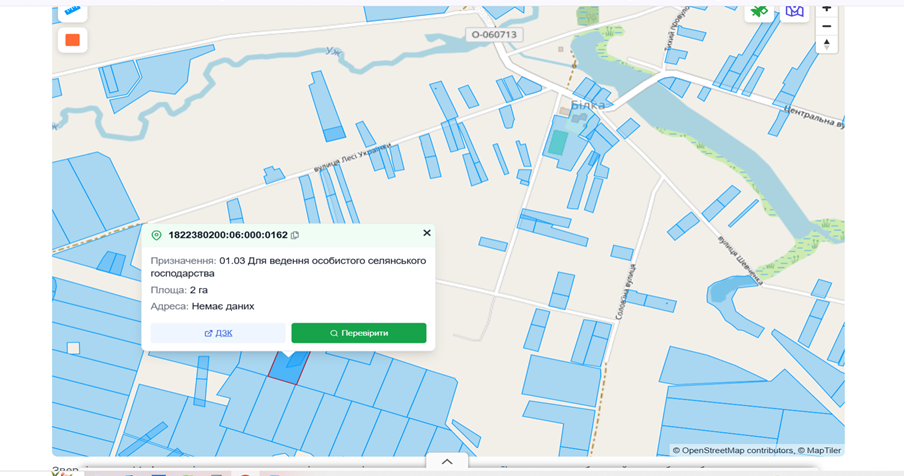Click the orange square layer button
Viewport: 904px width, 476px height.
tap(73, 40)
